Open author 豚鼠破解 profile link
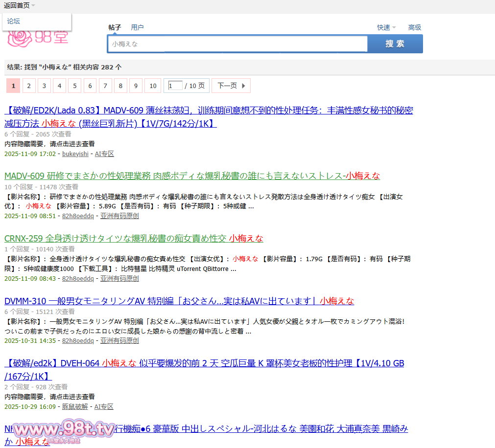Screen dimensions: 495x448 (75, 407)
